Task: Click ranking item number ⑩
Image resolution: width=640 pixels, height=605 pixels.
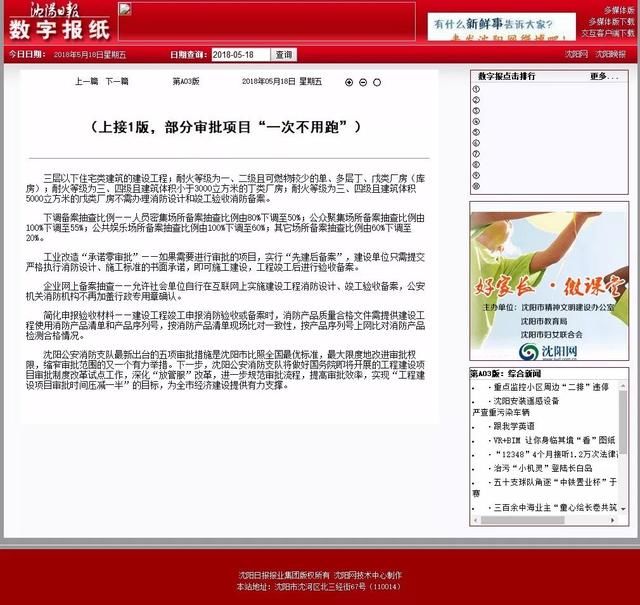Action: point(476,187)
